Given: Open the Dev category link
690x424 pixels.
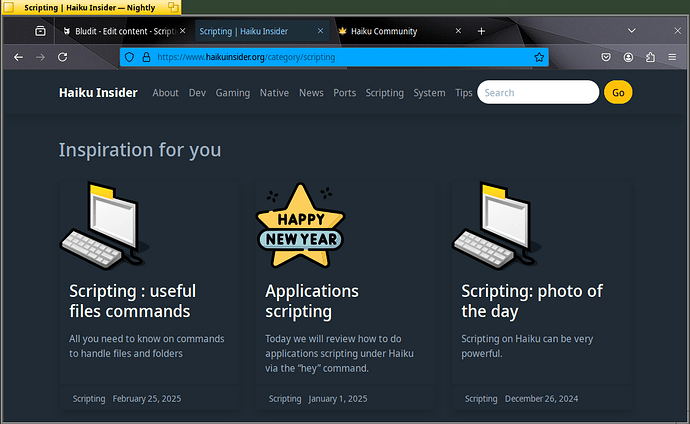Looking at the screenshot, I should point(197,93).
